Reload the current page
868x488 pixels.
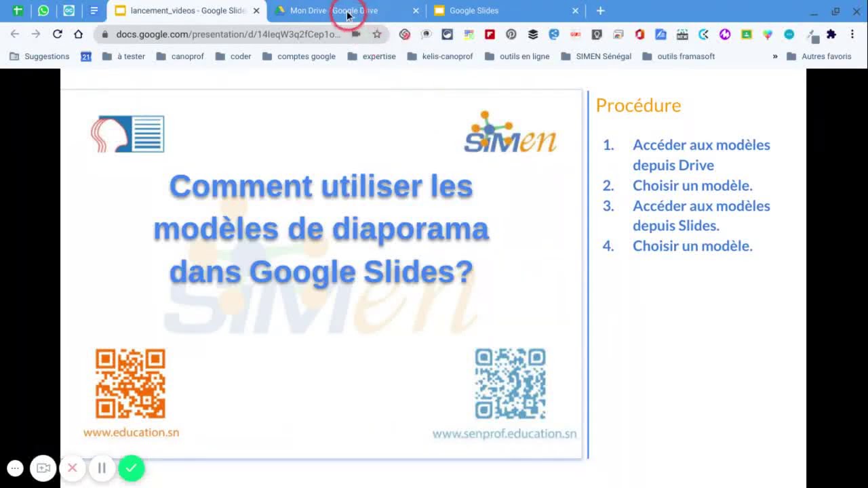(x=57, y=34)
